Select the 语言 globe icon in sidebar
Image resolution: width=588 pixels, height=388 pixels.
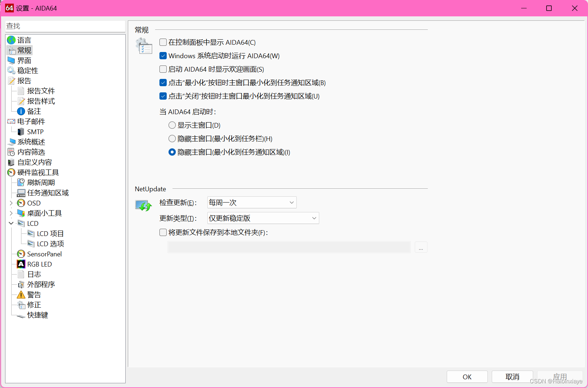(x=11, y=40)
